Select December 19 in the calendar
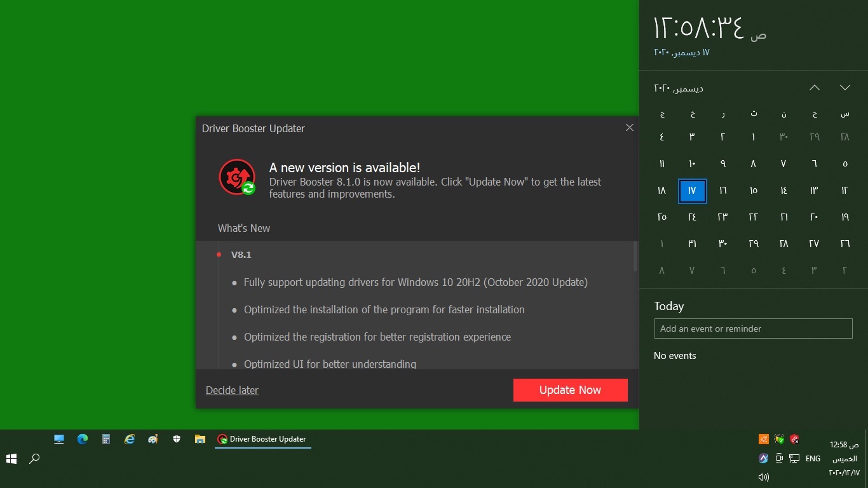868x488 pixels. coord(845,217)
